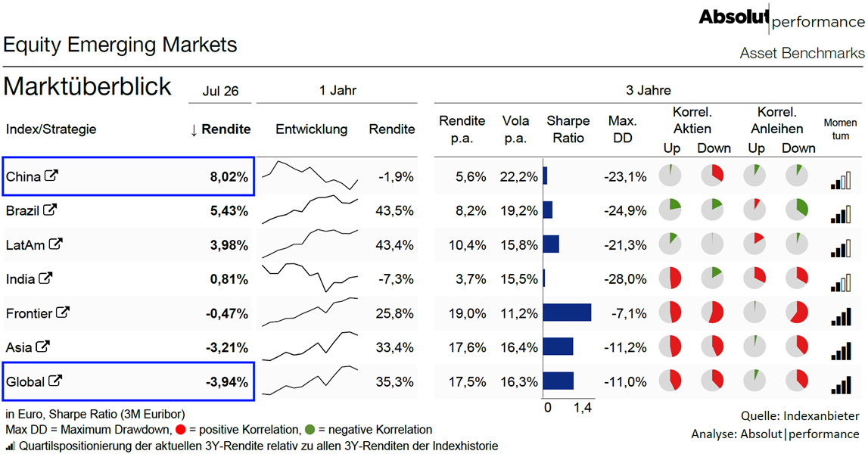The width and height of the screenshot is (868, 454).
Task: Click the Global Korrel. Aktien Up pie
Action: point(670,381)
